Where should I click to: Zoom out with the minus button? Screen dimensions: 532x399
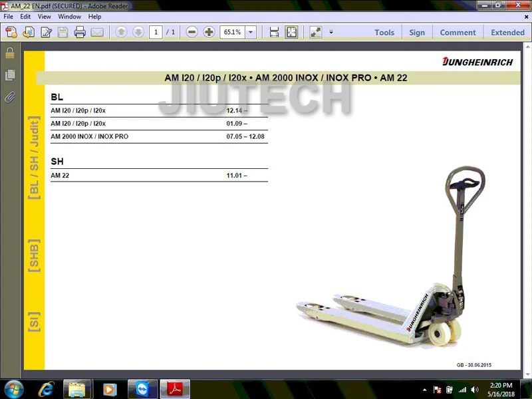pos(192,32)
